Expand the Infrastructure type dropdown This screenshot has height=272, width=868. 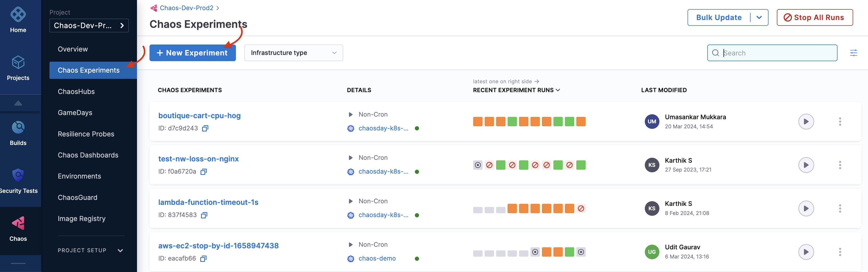tap(293, 53)
